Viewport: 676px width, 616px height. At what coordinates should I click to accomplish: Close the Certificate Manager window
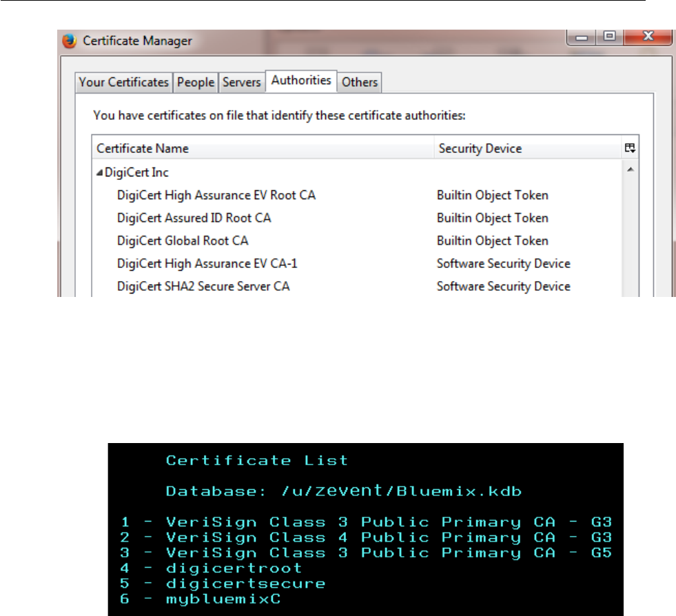648,37
